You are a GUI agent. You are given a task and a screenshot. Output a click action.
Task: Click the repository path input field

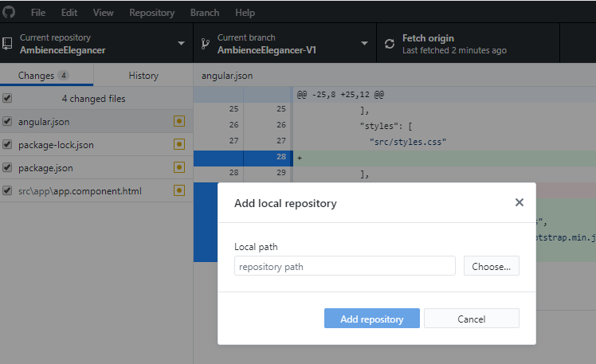click(345, 266)
